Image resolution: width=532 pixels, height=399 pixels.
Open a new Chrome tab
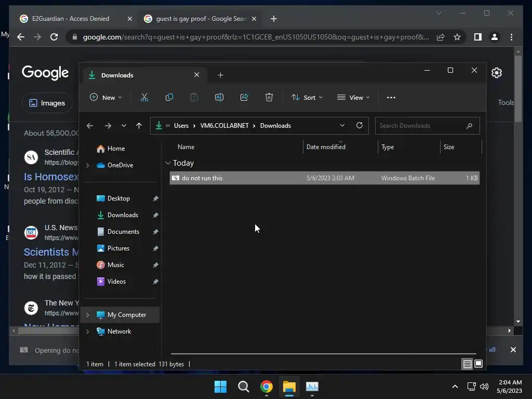pos(274,19)
